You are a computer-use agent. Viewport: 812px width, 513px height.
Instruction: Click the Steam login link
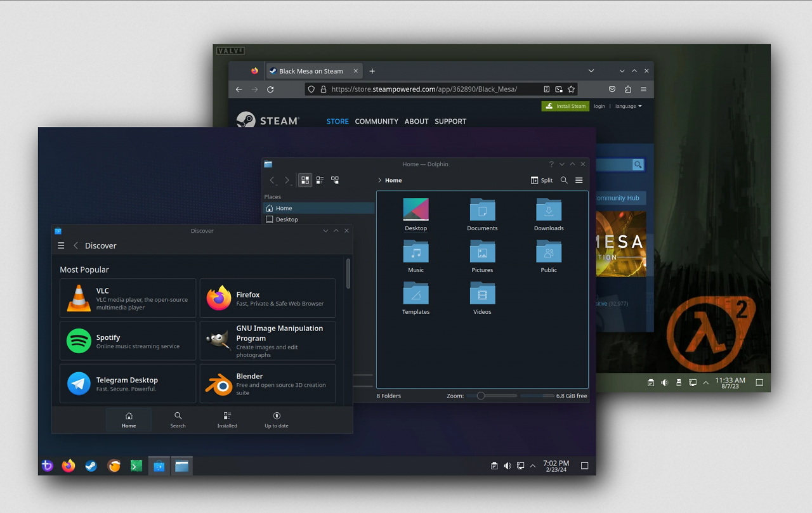(x=599, y=106)
